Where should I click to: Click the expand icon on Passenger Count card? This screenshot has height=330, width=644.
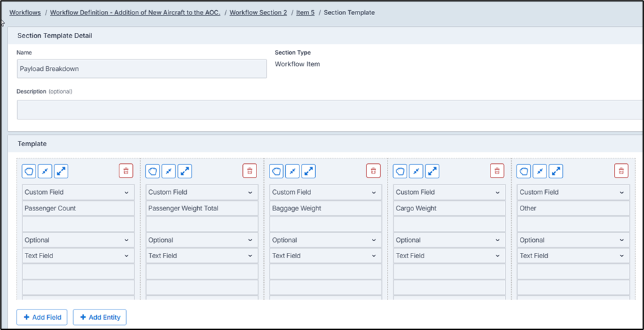[x=61, y=171]
